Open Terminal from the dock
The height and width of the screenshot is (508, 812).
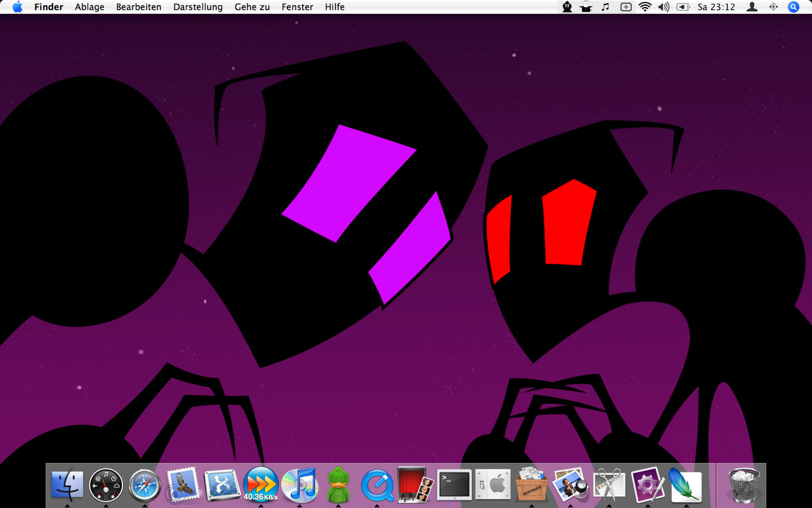click(x=454, y=486)
